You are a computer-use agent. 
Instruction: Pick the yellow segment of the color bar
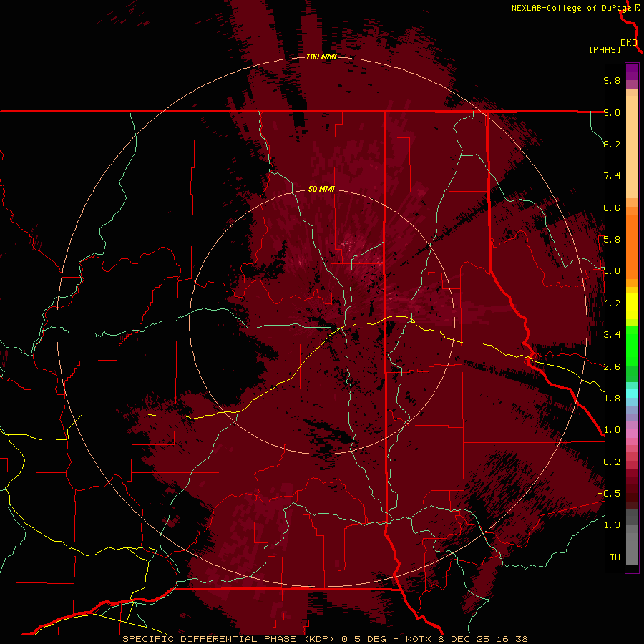click(632, 306)
